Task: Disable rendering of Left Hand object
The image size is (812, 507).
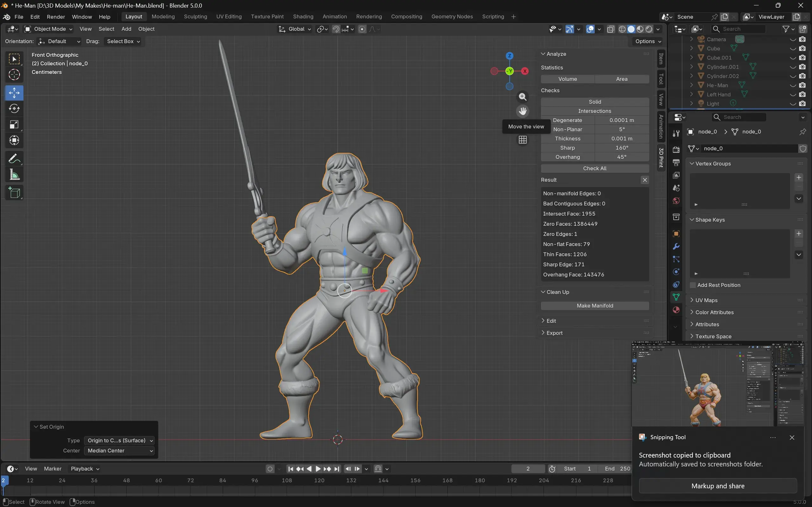Action: pos(802,94)
